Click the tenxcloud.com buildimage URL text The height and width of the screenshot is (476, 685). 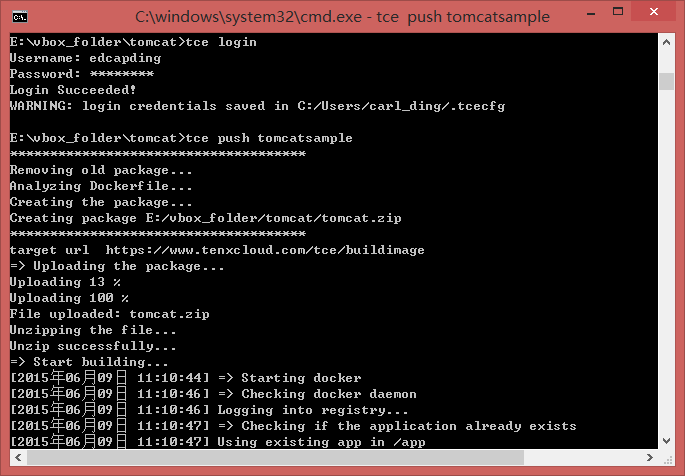pyautogui.click(x=265, y=250)
